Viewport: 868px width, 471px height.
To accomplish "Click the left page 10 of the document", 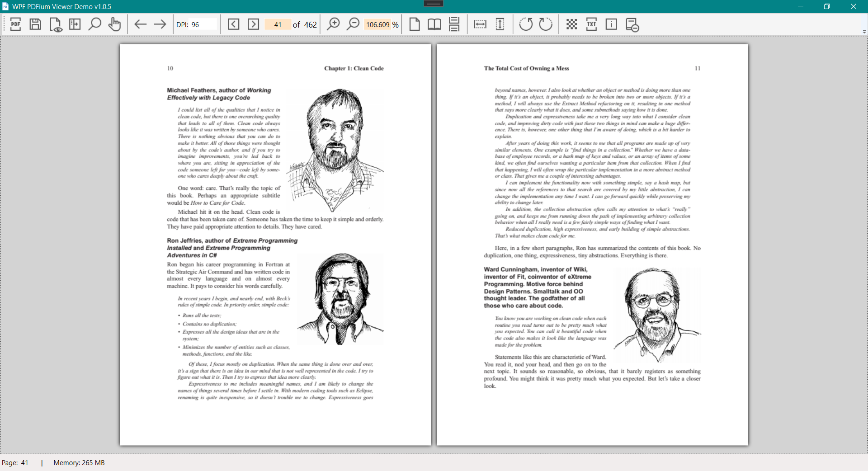I will pyautogui.click(x=275, y=245).
